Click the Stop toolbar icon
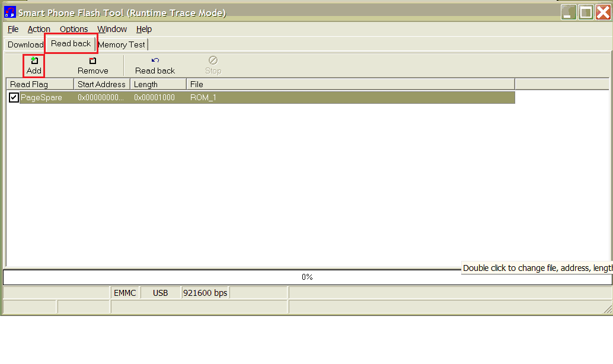The width and height of the screenshot is (613, 364). point(213,60)
